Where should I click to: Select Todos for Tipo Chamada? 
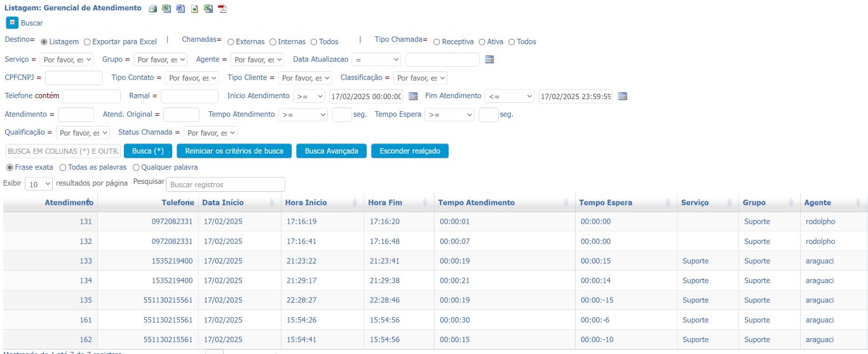coord(512,42)
